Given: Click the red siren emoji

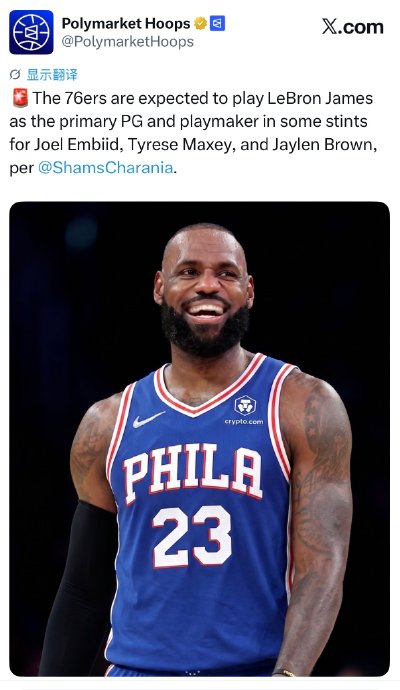Looking at the screenshot, I should pos(20,98).
